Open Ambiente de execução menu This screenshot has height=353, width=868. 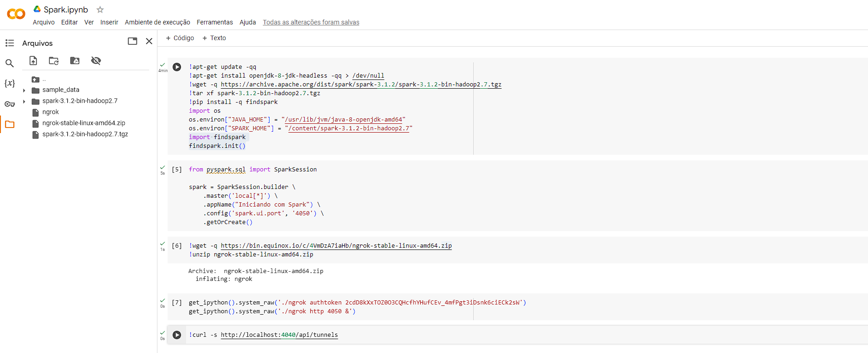[x=157, y=22]
